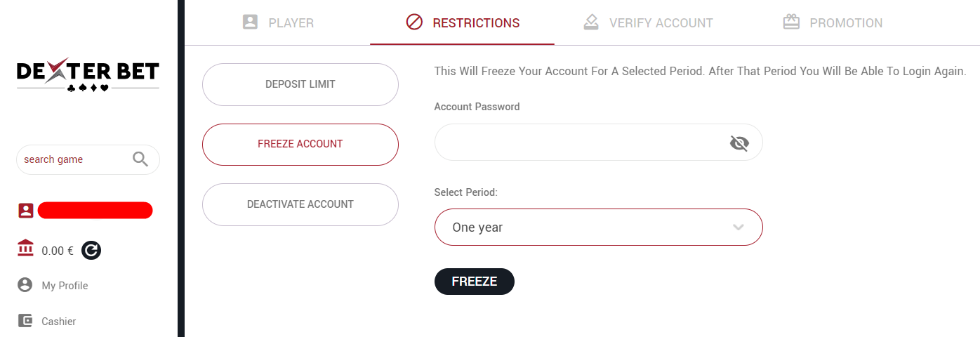Click the balance refresh icon
This screenshot has height=337, width=980.
tap(91, 250)
